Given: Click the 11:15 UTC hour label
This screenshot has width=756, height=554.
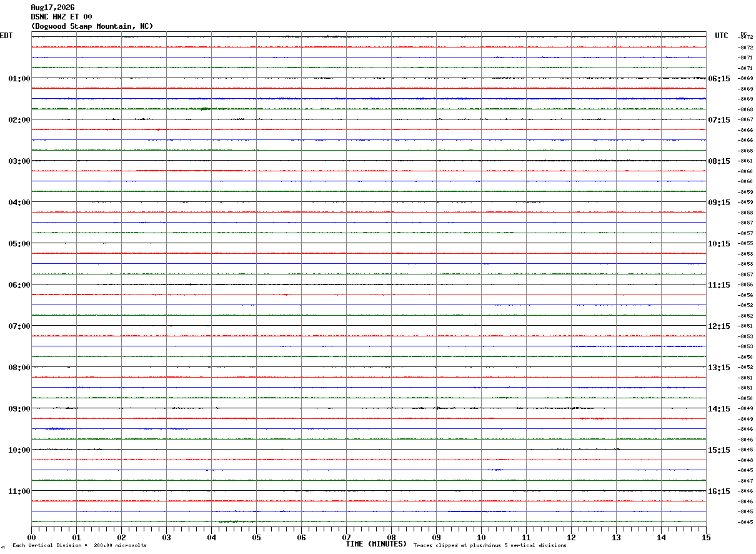Looking at the screenshot, I should 719,285.
